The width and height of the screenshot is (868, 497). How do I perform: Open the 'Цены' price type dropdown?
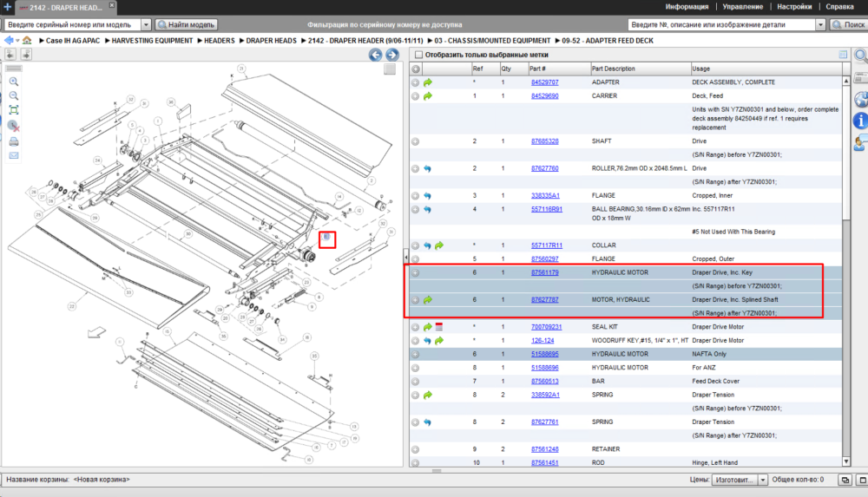[x=763, y=480]
